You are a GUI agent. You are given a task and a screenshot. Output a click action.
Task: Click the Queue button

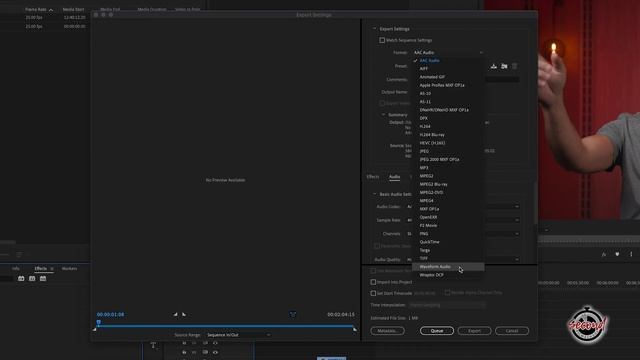pyautogui.click(x=437, y=331)
